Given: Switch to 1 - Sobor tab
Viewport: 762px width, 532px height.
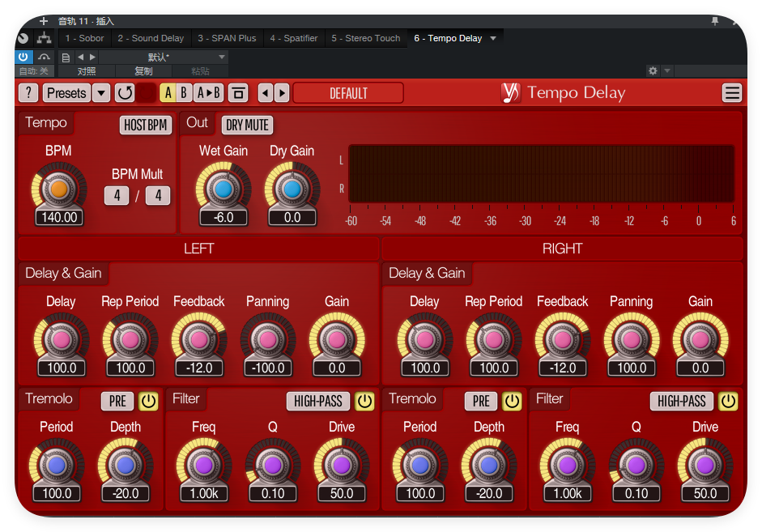Looking at the screenshot, I should pyautogui.click(x=84, y=38).
